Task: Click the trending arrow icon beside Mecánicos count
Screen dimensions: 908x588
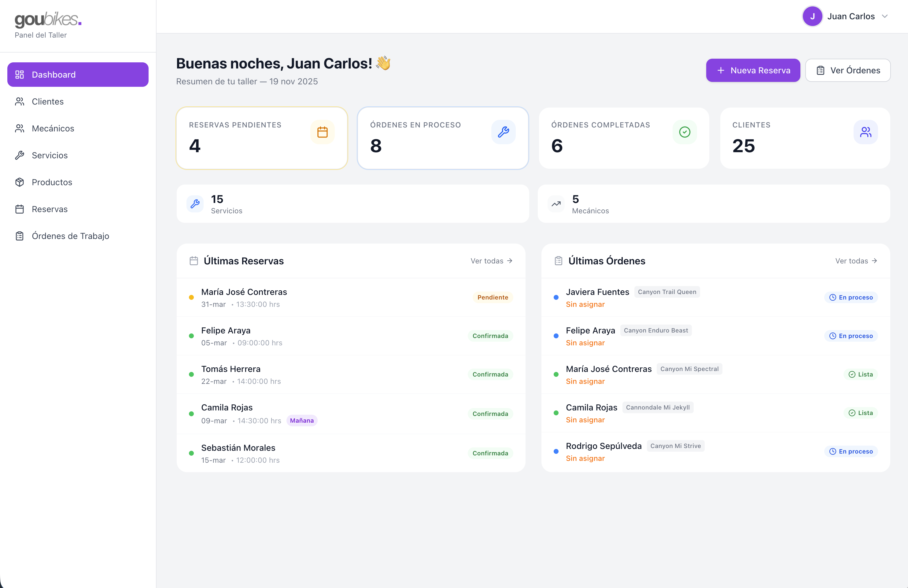Action: point(556,204)
